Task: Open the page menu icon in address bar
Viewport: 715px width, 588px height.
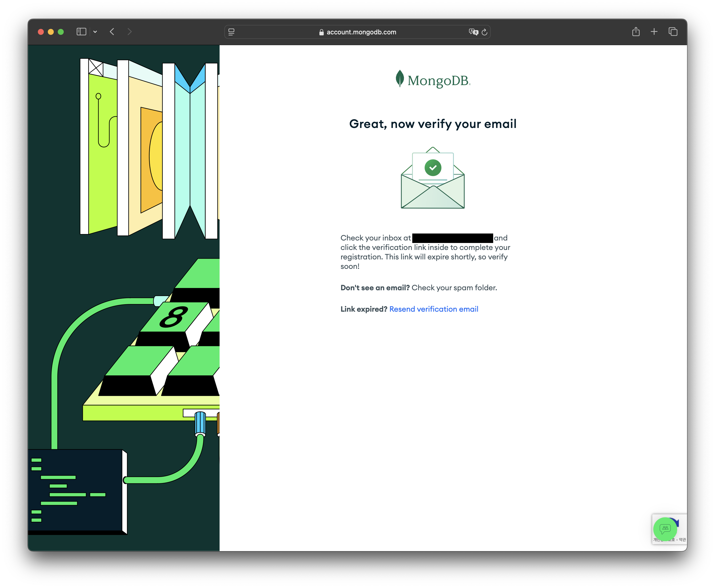Action: pos(231,32)
